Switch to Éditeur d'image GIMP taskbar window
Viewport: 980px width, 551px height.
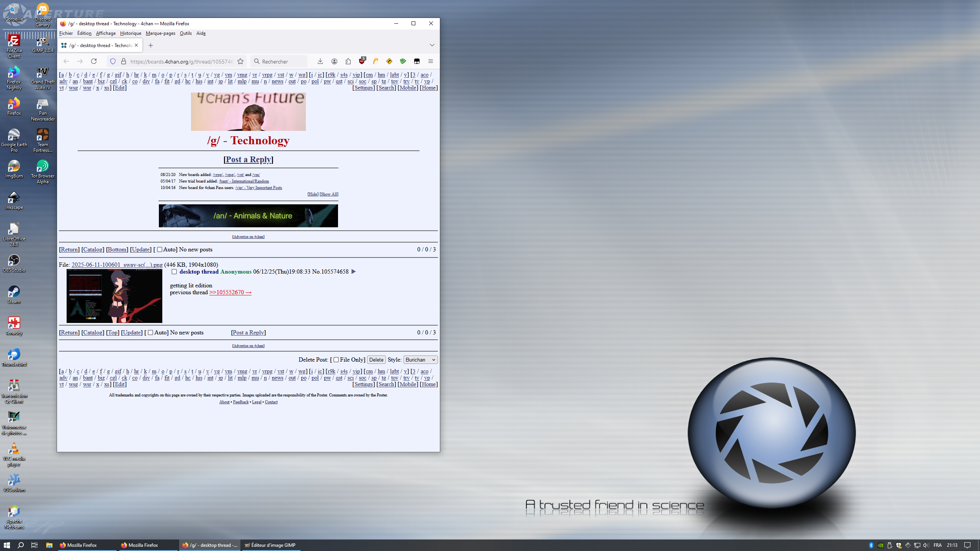click(271, 545)
